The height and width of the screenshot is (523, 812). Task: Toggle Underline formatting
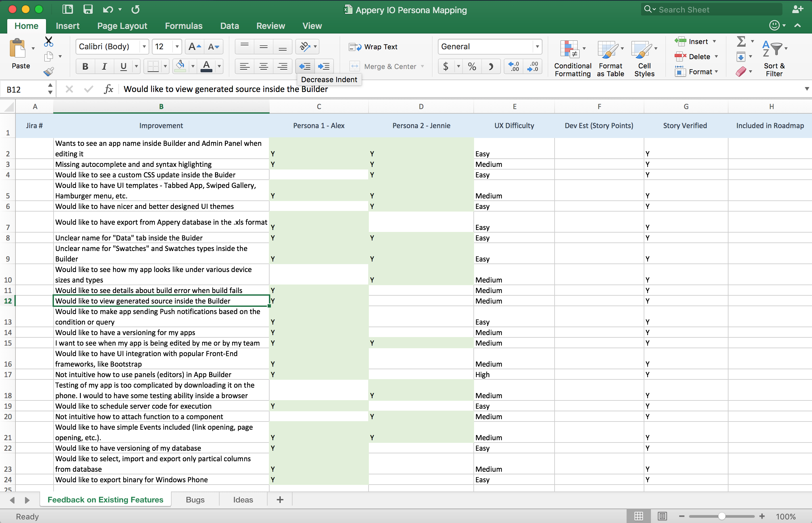coord(123,66)
